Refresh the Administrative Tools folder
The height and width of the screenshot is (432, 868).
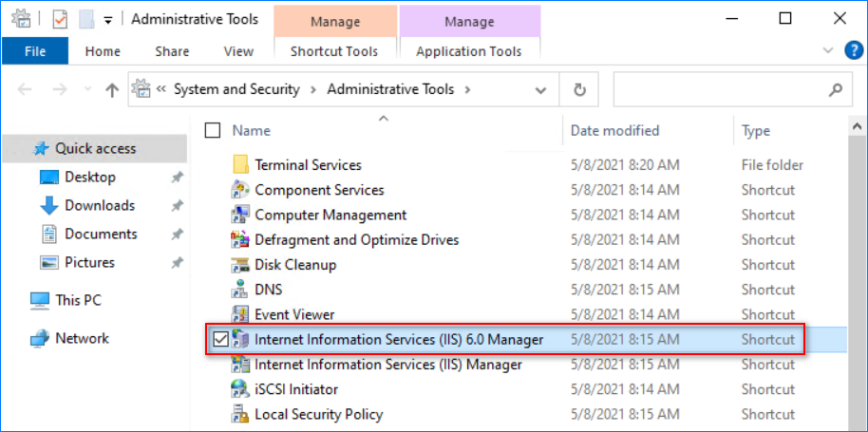click(579, 89)
